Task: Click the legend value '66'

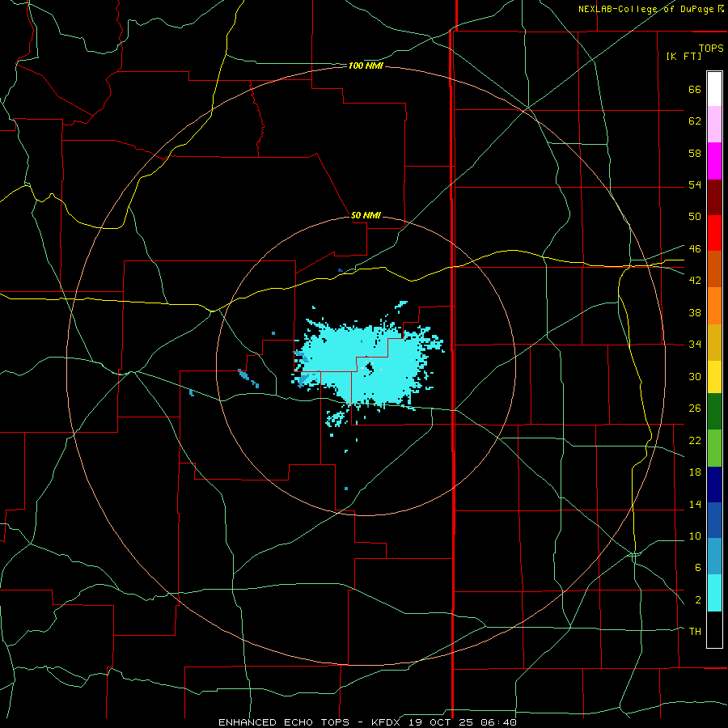Action: click(x=695, y=89)
